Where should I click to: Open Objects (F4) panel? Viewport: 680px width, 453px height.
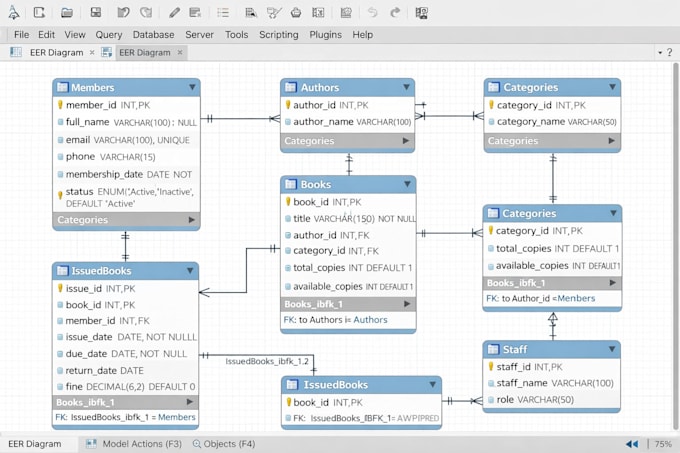coord(229,444)
